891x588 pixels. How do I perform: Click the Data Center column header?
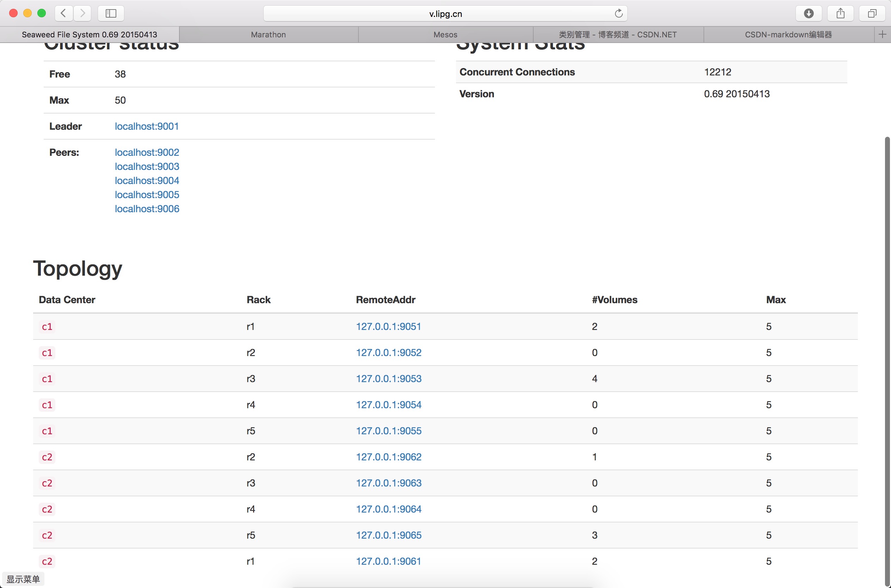[67, 300]
